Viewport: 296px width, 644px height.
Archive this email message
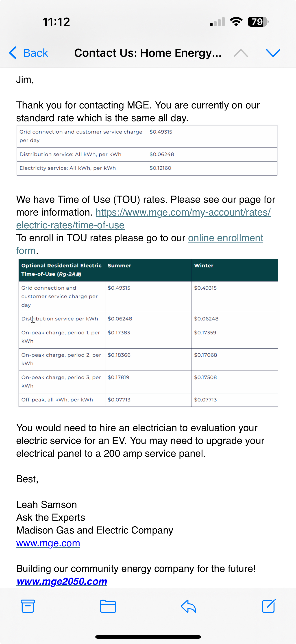[x=27, y=606]
